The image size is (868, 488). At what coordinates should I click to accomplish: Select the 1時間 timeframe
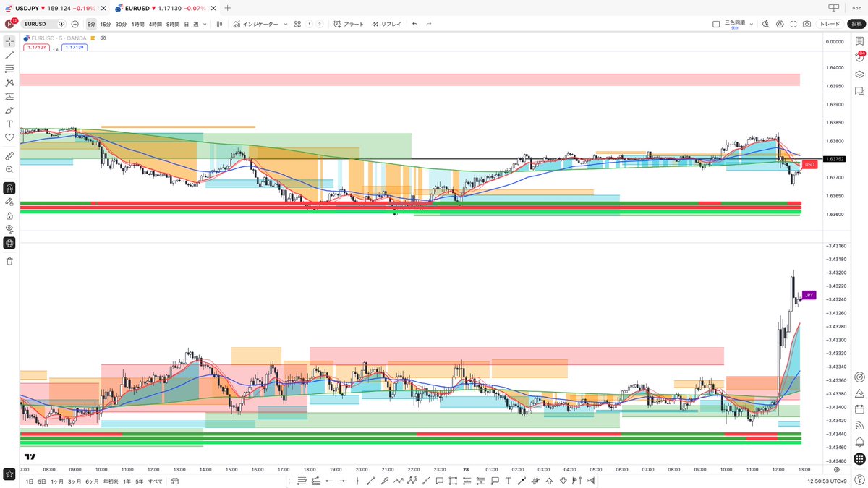[137, 24]
